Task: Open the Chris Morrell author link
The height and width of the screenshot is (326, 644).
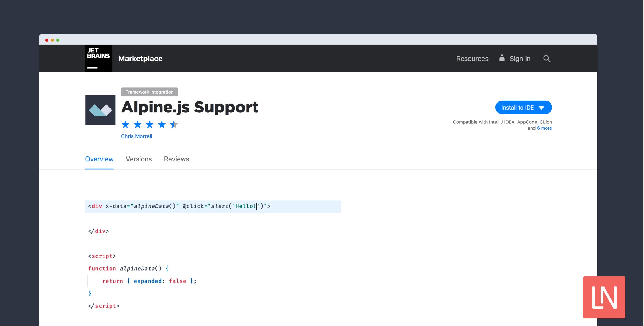Action: [x=136, y=136]
